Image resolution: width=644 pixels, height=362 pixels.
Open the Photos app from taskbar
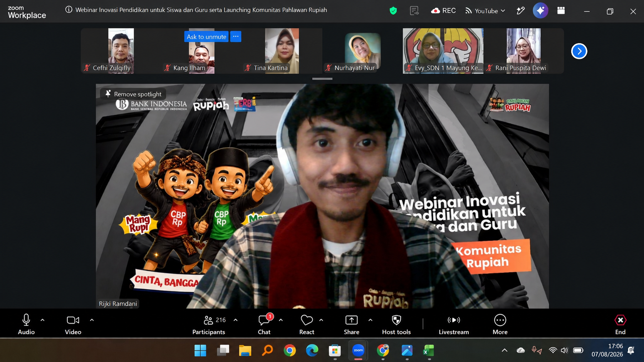pyautogui.click(x=407, y=350)
